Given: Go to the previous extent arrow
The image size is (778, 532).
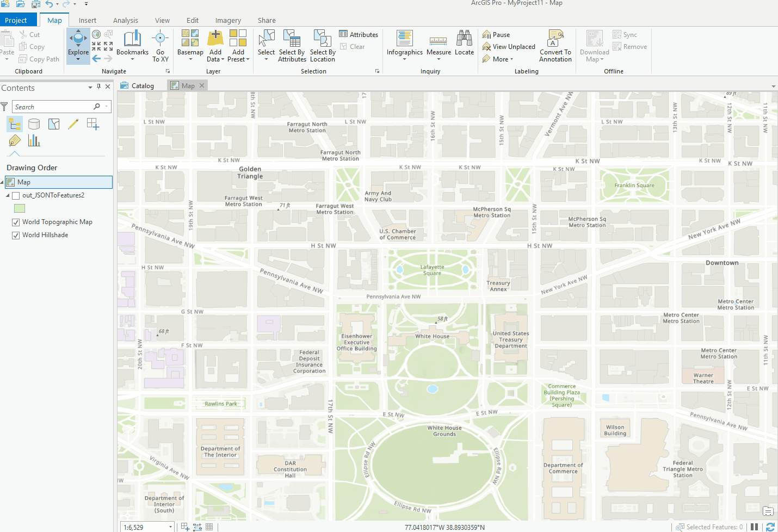Looking at the screenshot, I should coord(96,59).
